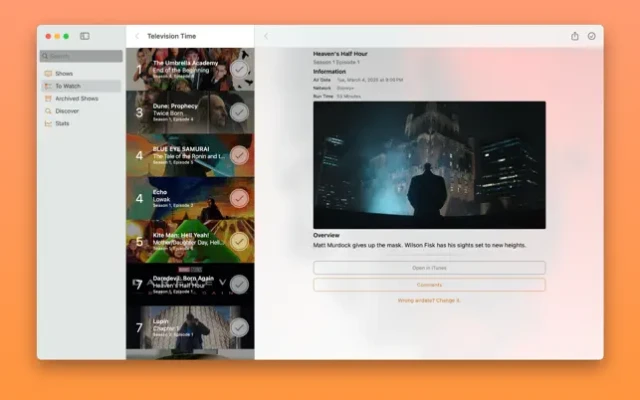Click the Shows icon in sidebar
Screen dimensions: 640x400
coord(48,73)
